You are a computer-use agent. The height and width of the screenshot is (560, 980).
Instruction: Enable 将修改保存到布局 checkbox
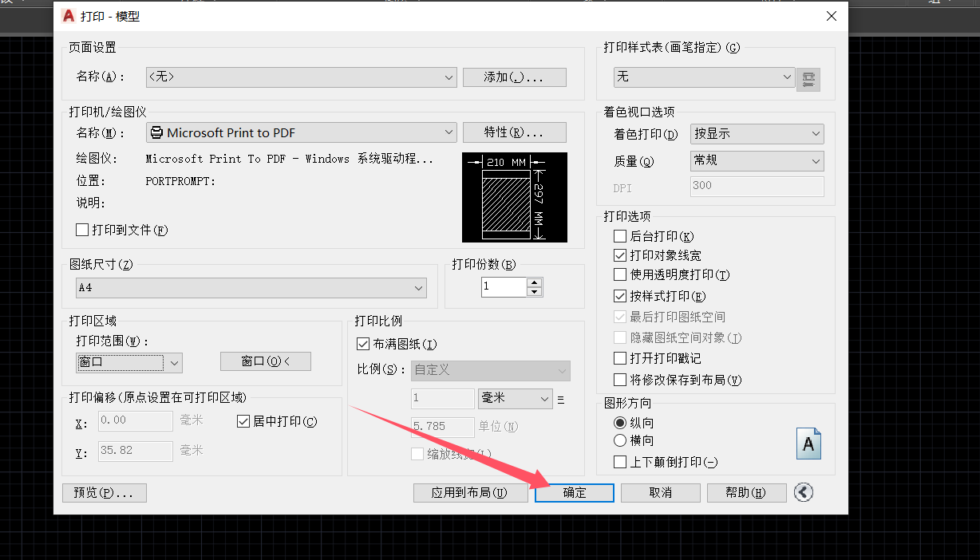(x=620, y=380)
